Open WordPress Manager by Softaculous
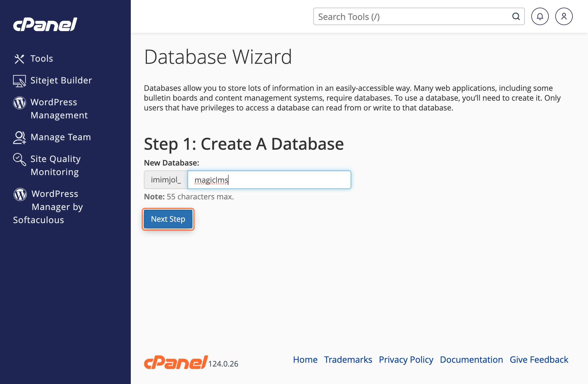This screenshot has width=588, height=384. pos(48,207)
